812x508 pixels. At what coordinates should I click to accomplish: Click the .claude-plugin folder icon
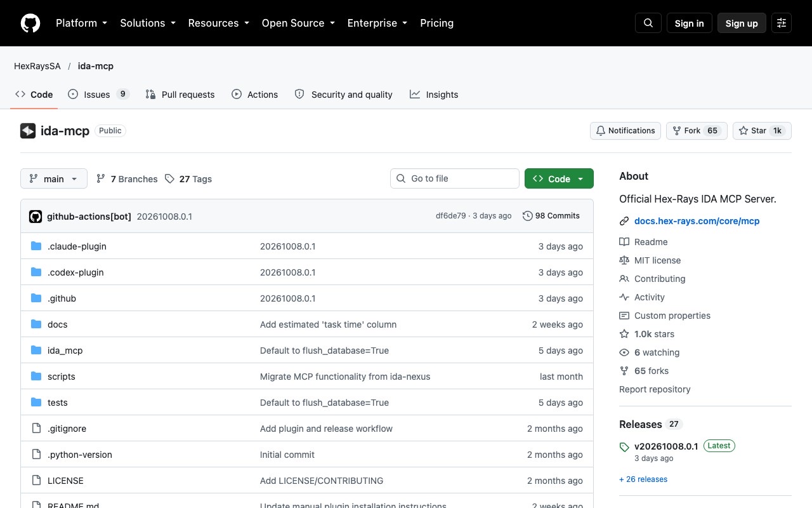[36, 246]
